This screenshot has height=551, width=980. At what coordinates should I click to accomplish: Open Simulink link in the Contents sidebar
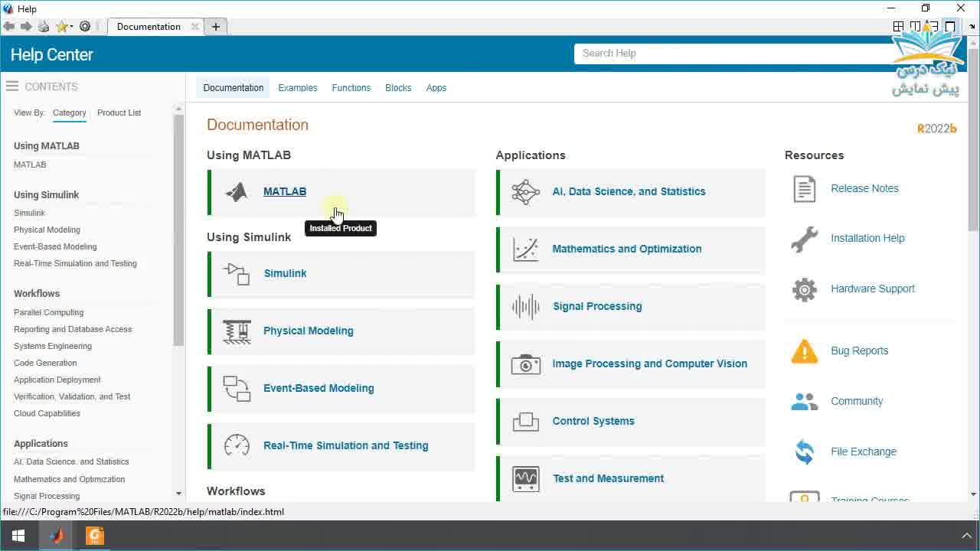click(29, 213)
